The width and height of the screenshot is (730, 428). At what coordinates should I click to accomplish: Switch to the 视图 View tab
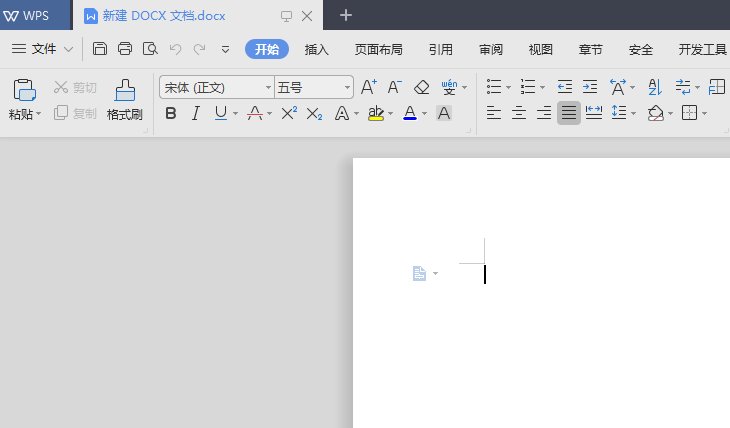[541, 49]
